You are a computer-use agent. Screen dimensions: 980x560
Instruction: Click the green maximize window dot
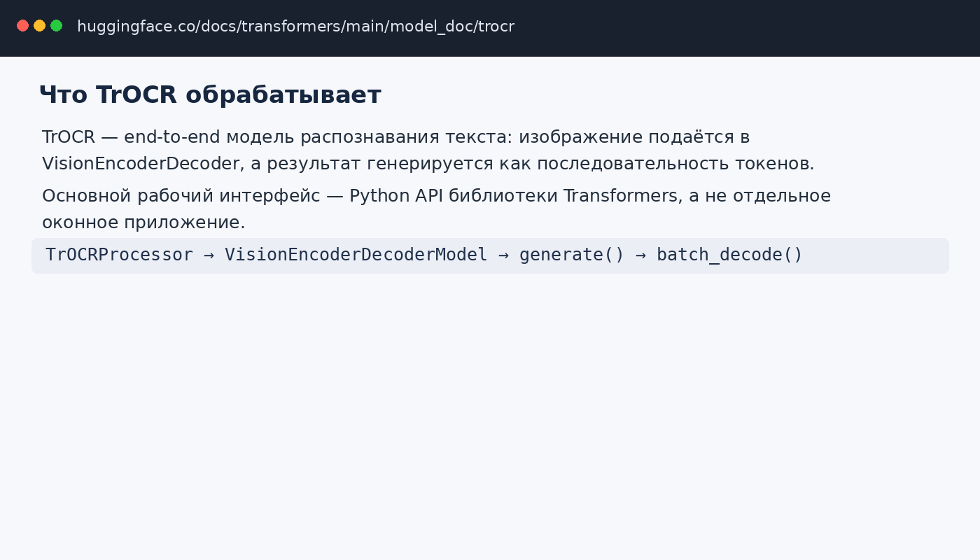[x=56, y=26]
